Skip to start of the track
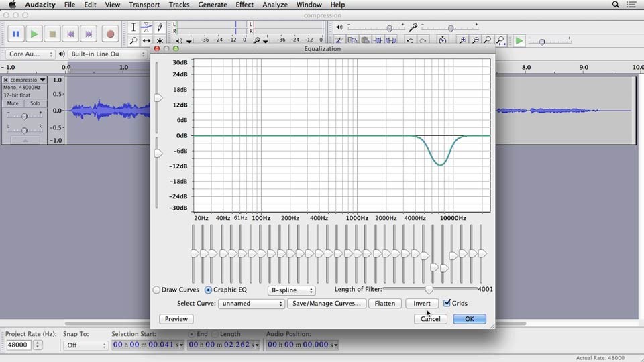 point(70,34)
